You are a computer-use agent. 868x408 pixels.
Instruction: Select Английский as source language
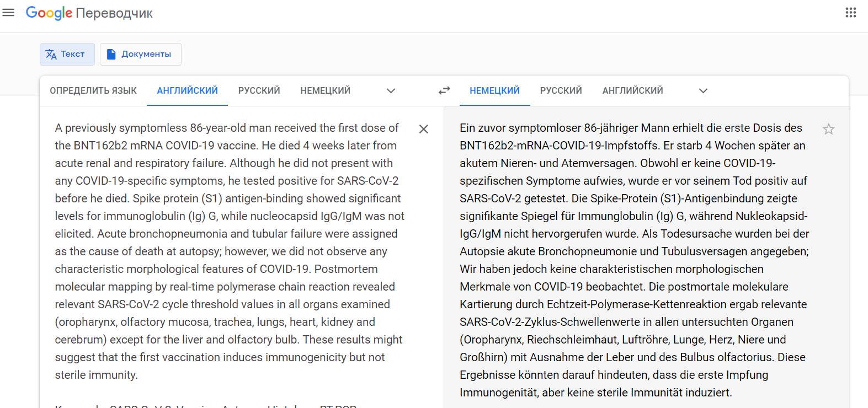(x=187, y=90)
